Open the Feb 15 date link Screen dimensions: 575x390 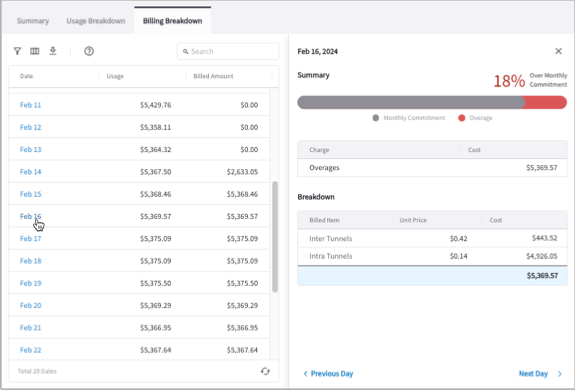[30, 194]
